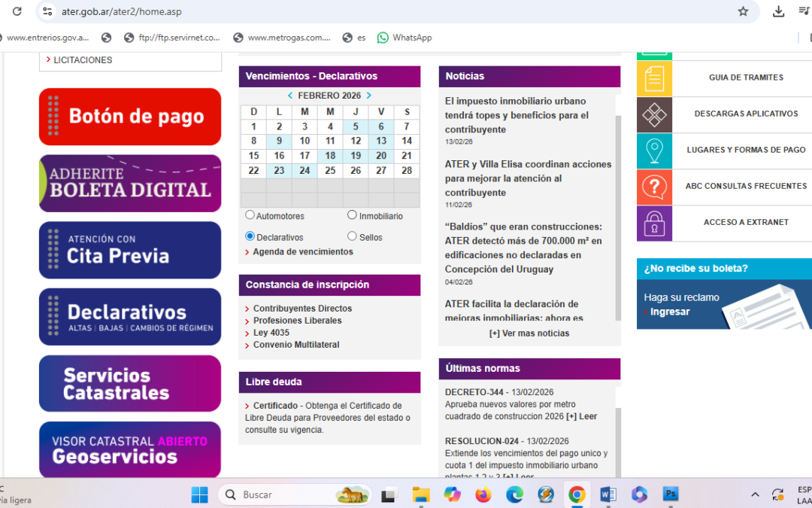812x508 pixels.
Task: Launch Photoshop from the taskbar
Action: coord(670,494)
